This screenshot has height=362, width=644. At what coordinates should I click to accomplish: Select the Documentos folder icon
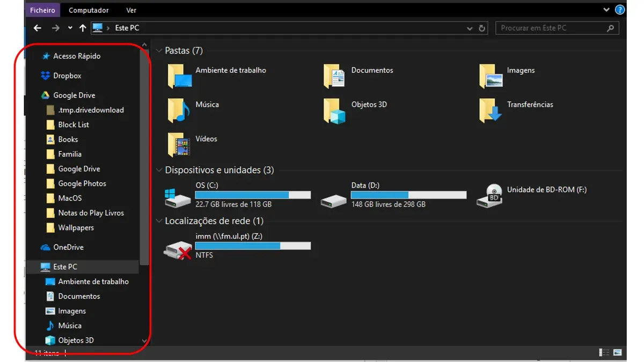(x=334, y=76)
